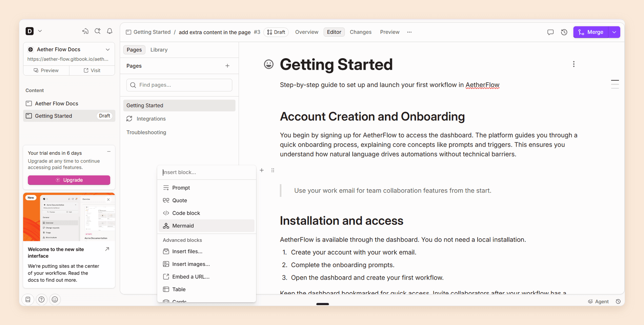Open the notifications bell
The image size is (644, 325).
click(x=110, y=31)
